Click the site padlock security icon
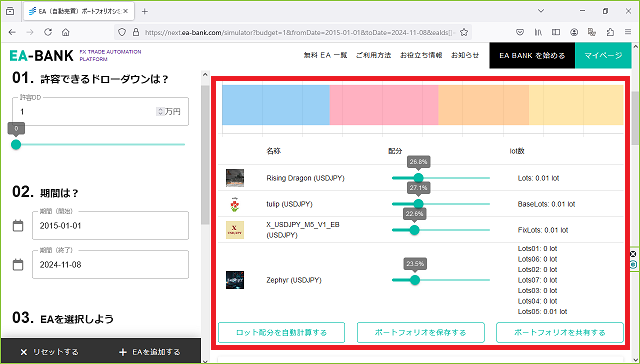 pyautogui.click(x=136, y=32)
